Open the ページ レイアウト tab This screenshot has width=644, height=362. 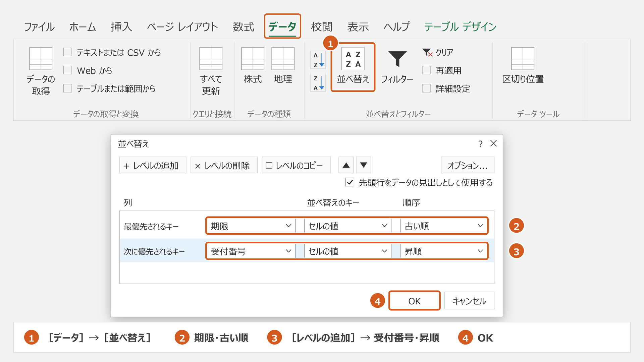point(182,26)
